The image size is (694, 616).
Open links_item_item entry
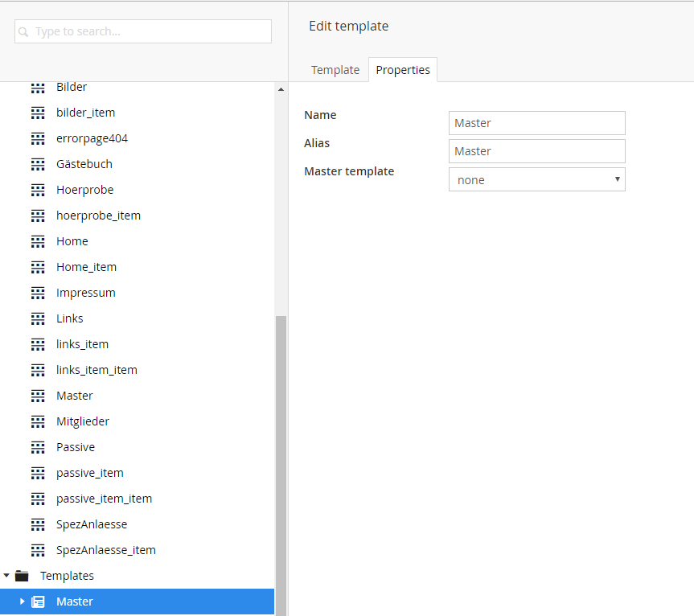(97, 370)
